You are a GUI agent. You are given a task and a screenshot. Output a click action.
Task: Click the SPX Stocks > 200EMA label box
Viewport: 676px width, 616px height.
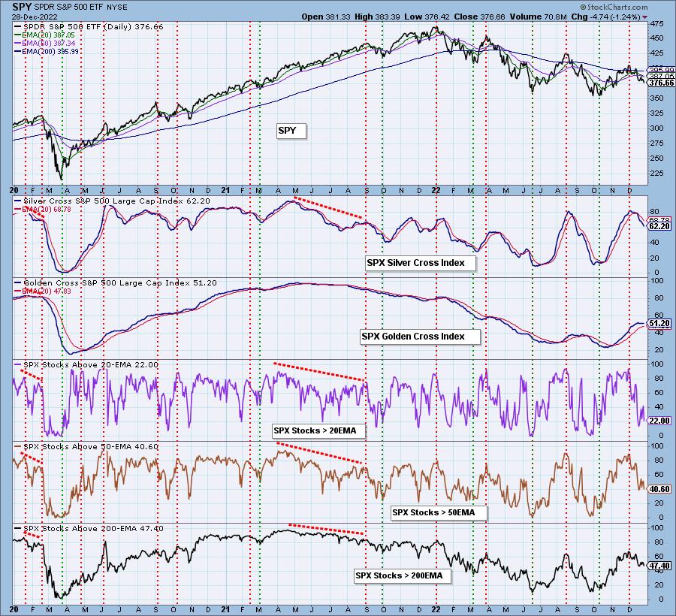[x=403, y=576]
